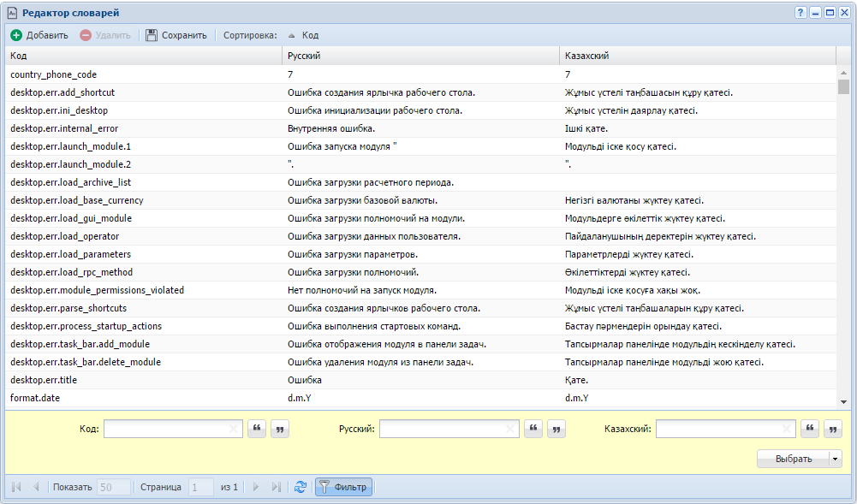Click the green Добавить (add) icon

tap(16, 35)
